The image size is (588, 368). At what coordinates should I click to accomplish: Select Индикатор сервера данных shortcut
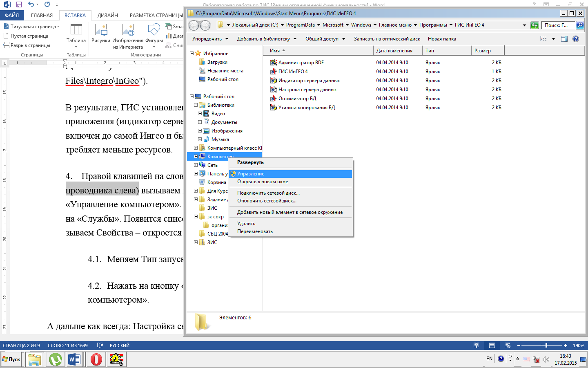click(x=305, y=81)
